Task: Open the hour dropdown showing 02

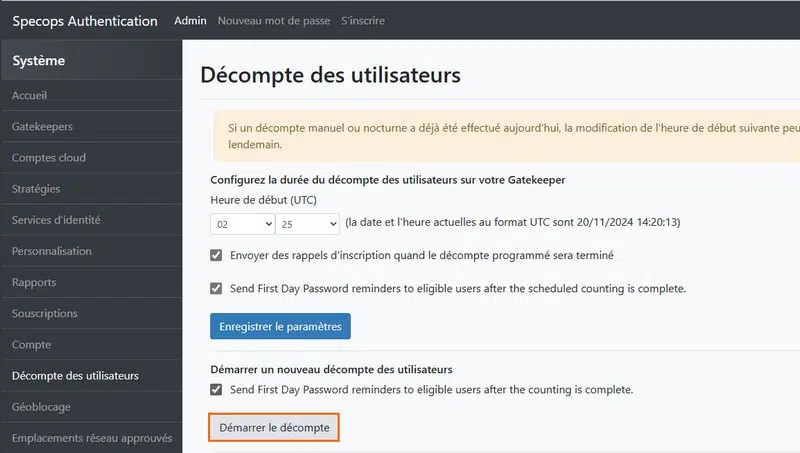Action: [239, 223]
